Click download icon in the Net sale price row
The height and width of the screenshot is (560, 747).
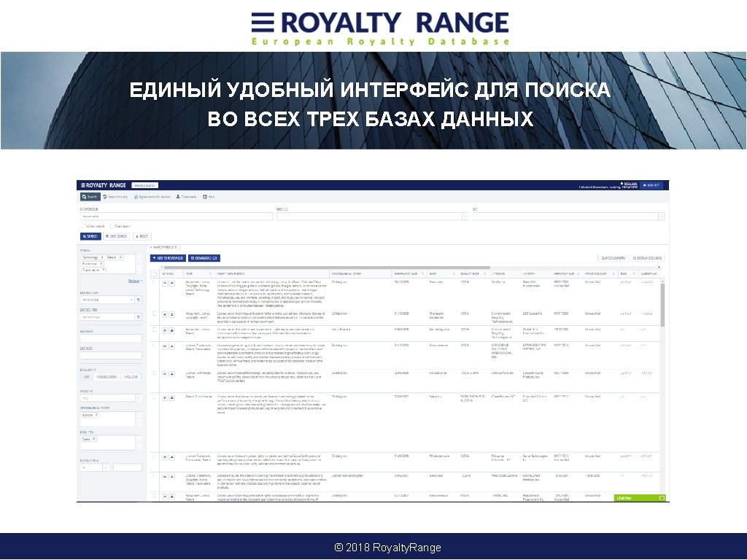[x=171, y=374]
